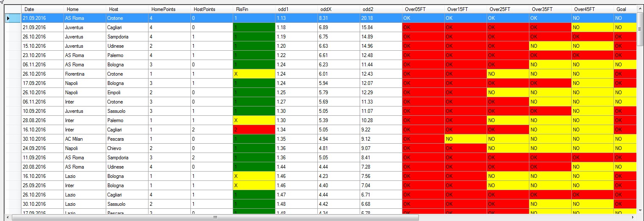Select the oddX cell showing 5.39

pyautogui.click(x=339, y=120)
